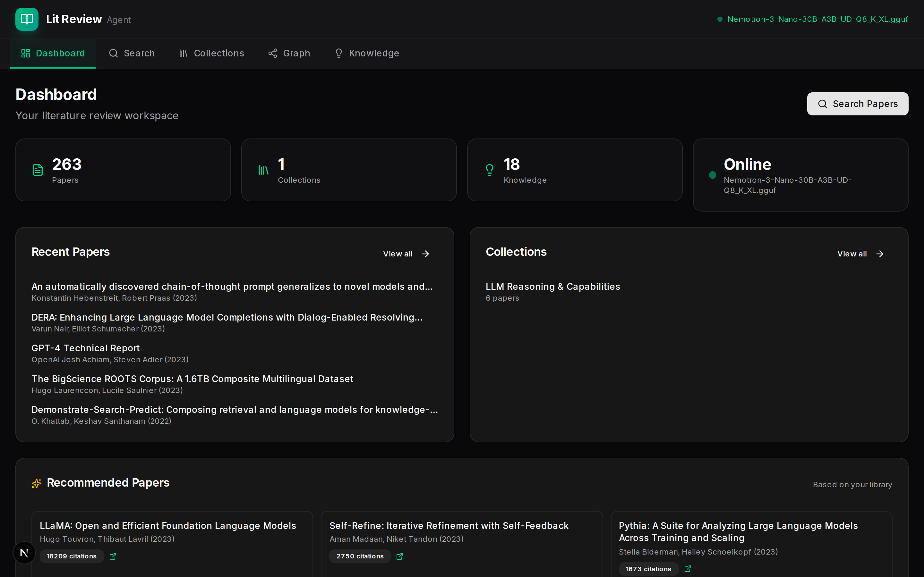Open external link icon on Self-Refine paper
This screenshot has width=924, height=577.
pyautogui.click(x=399, y=556)
